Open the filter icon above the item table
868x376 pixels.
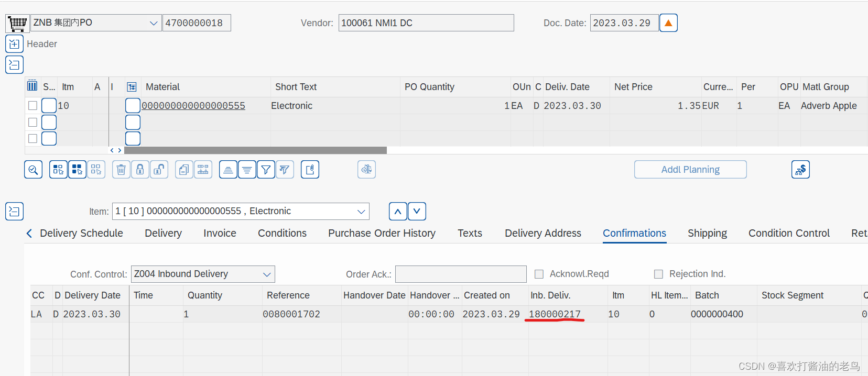click(x=266, y=169)
